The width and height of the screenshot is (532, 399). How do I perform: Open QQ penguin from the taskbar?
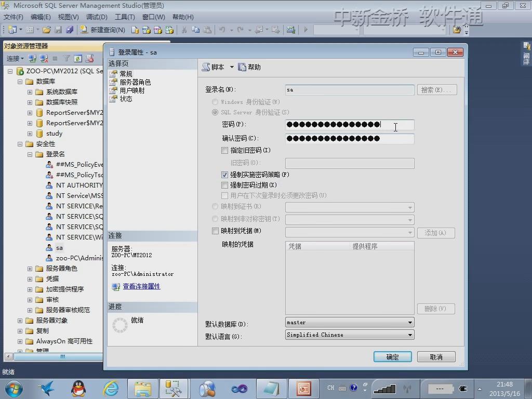(x=78, y=389)
